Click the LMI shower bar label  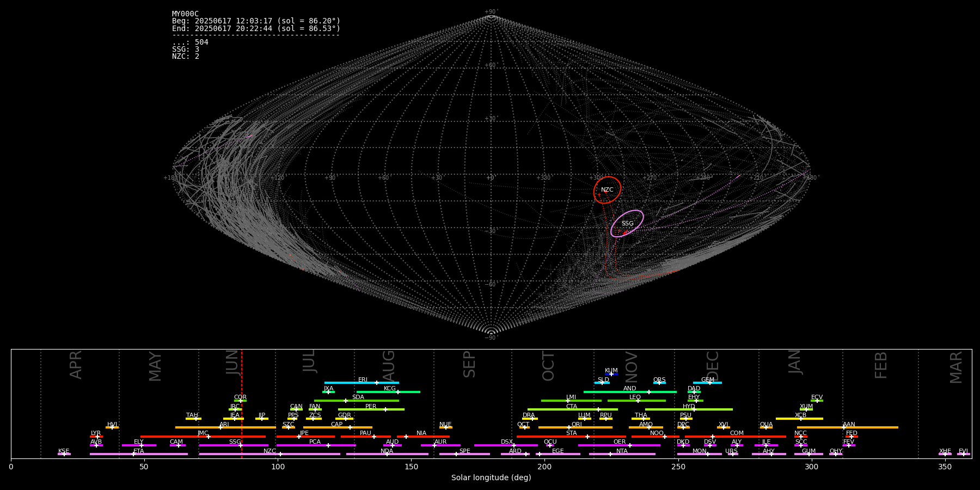pos(571,397)
